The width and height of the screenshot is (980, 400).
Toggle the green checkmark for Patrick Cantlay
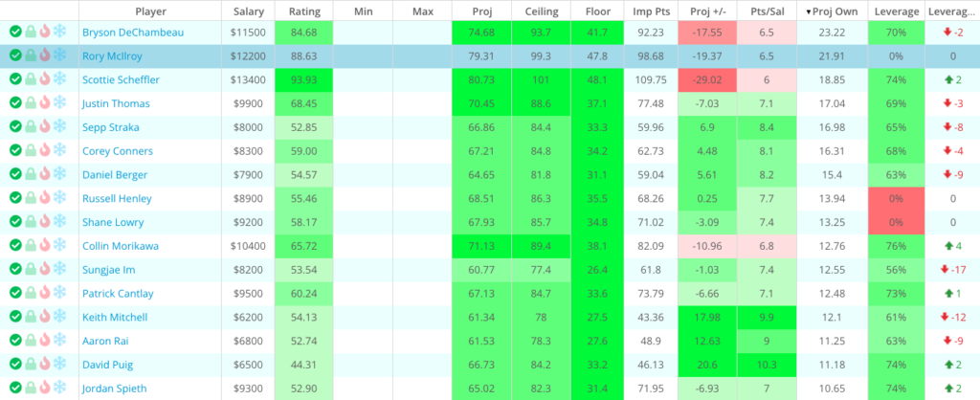tap(15, 293)
